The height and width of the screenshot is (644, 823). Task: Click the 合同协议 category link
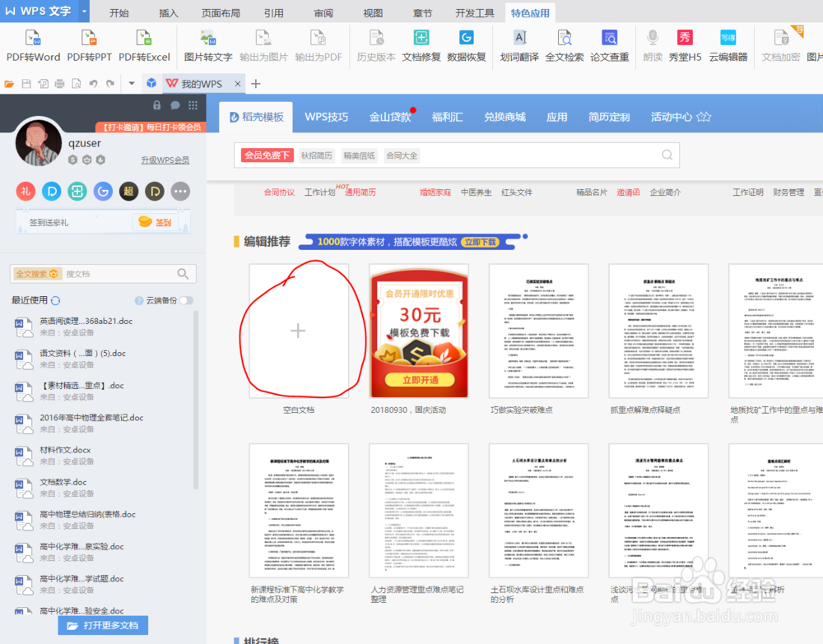[x=279, y=192]
